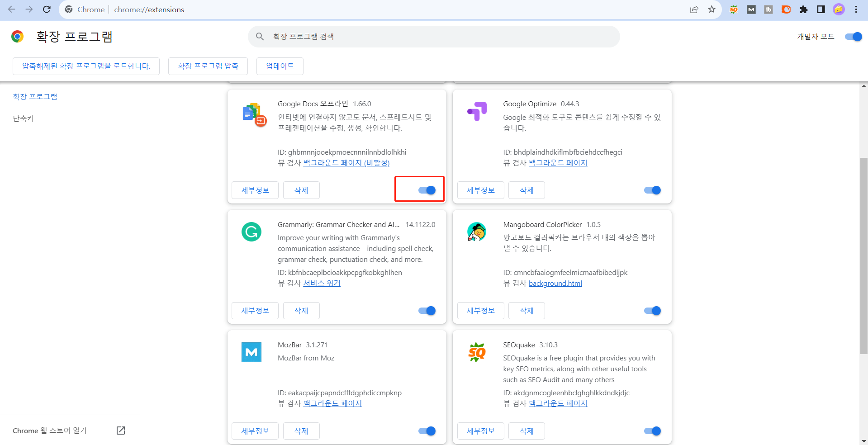The image size is (868, 445).
Task: Open Chrome's three-dot menu
Action: 856,9
